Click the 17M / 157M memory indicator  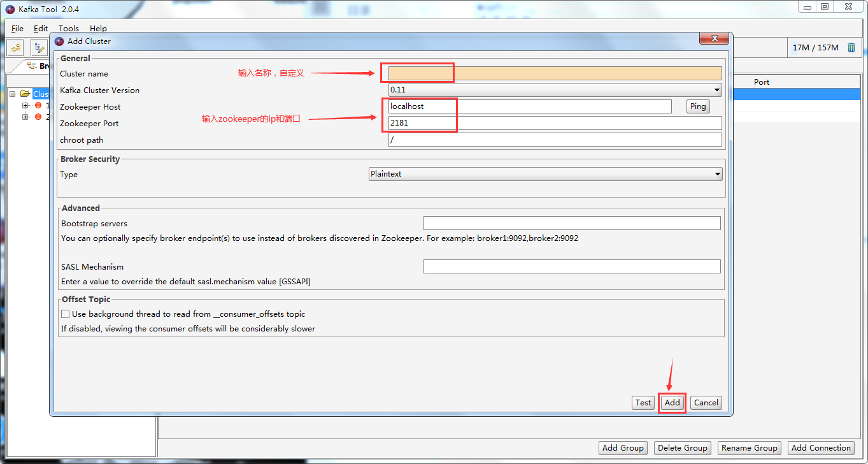click(815, 48)
